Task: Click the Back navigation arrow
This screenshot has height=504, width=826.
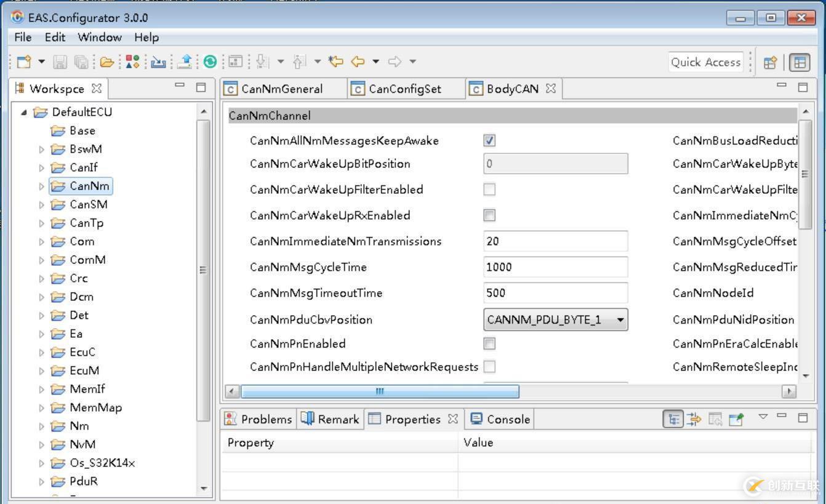Action: pyautogui.click(x=358, y=62)
